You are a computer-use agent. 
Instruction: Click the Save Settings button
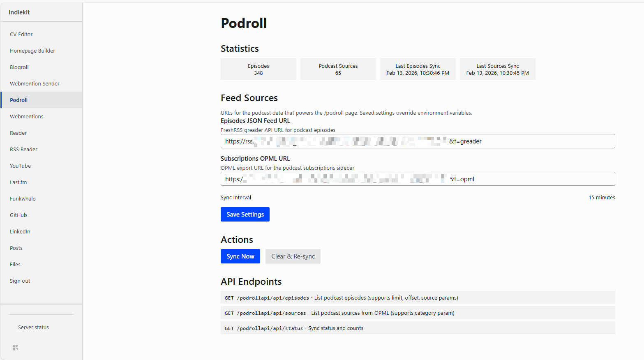point(245,215)
